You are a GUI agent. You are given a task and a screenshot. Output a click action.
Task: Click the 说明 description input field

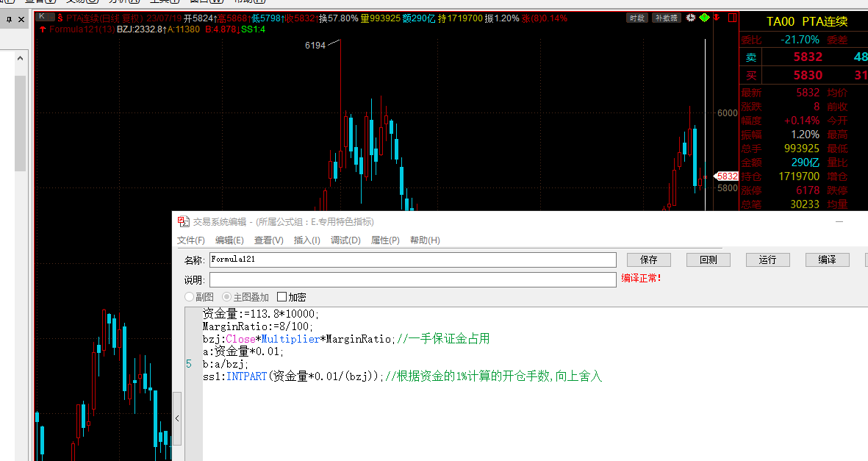coord(413,280)
